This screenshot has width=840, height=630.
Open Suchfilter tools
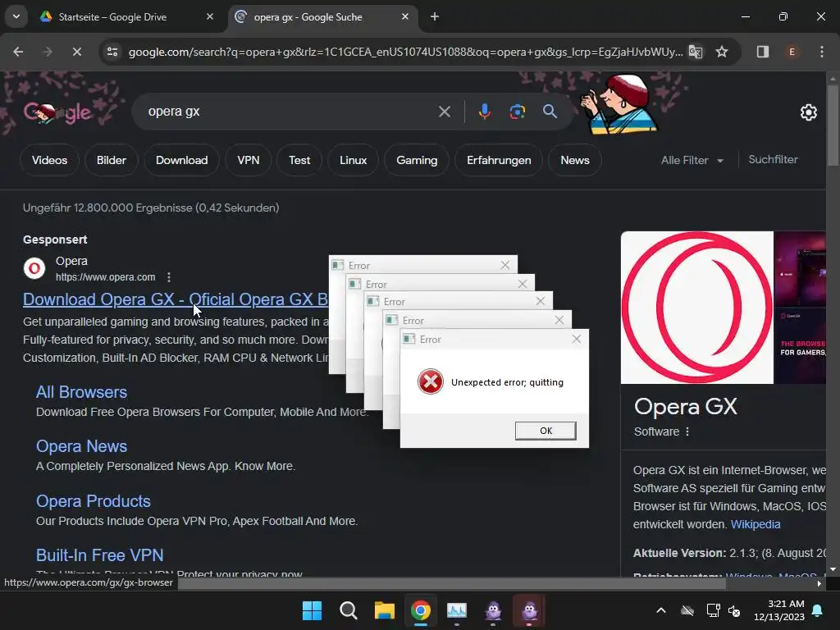click(x=773, y=160)
